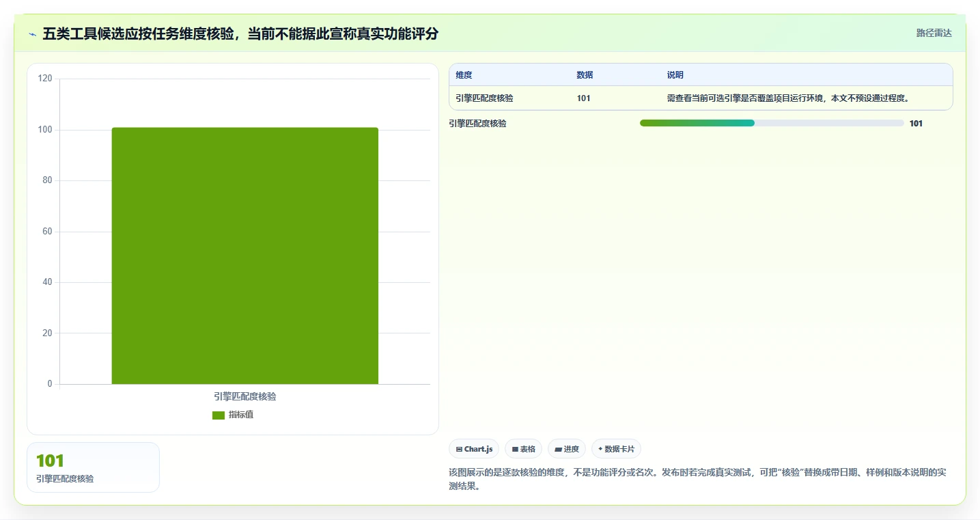Click the 说明 column header
Image resolution: width=980 pixels, height=520 pixels.
675,75
